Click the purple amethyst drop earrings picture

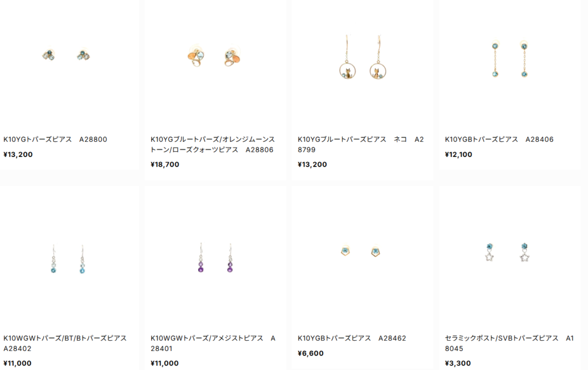tap(215, 257)
